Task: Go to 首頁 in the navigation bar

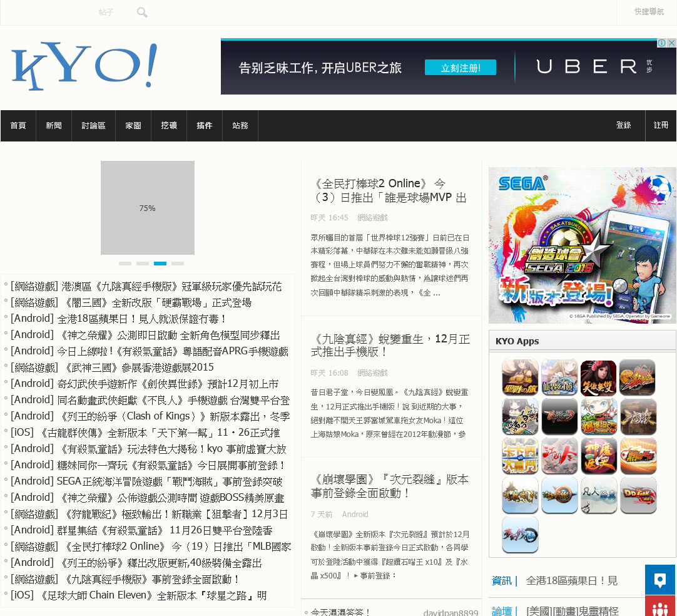Action: (x=18, y=126)
